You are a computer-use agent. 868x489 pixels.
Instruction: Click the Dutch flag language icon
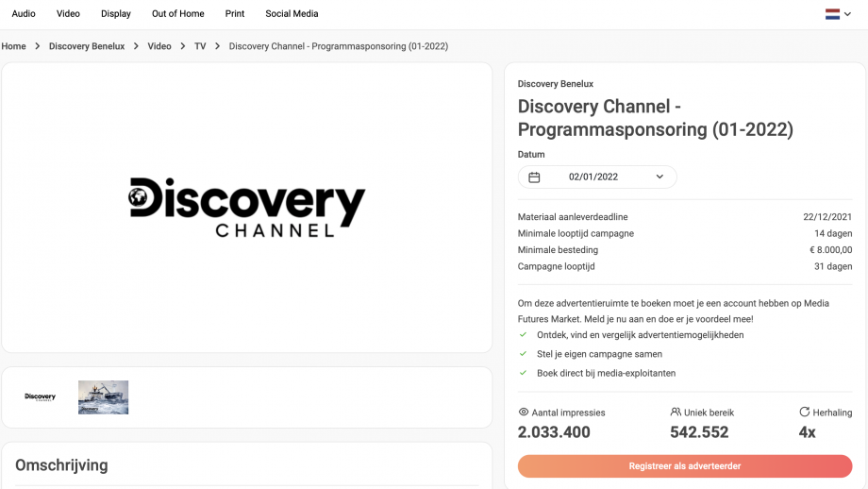(x=832, y=14)
